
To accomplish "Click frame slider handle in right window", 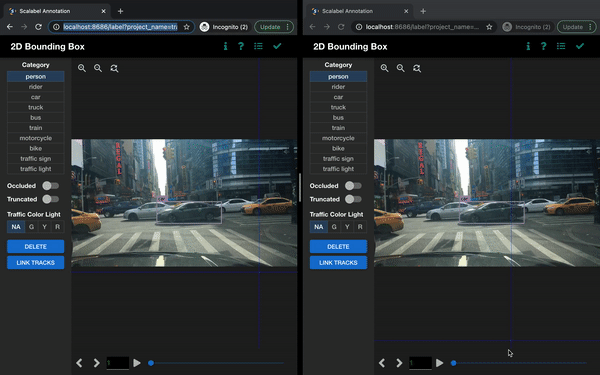I will pos(453,363).
